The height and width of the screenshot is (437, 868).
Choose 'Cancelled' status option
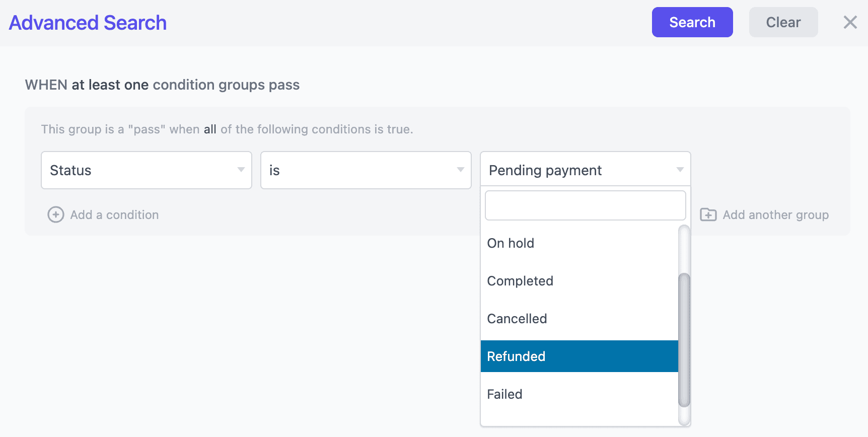(580, 319)
